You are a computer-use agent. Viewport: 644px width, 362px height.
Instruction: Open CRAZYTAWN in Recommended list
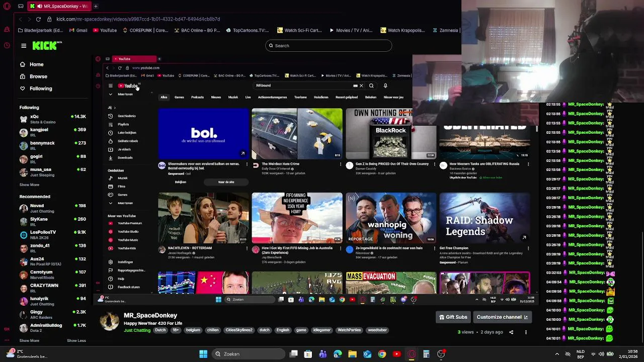[52, 288]
